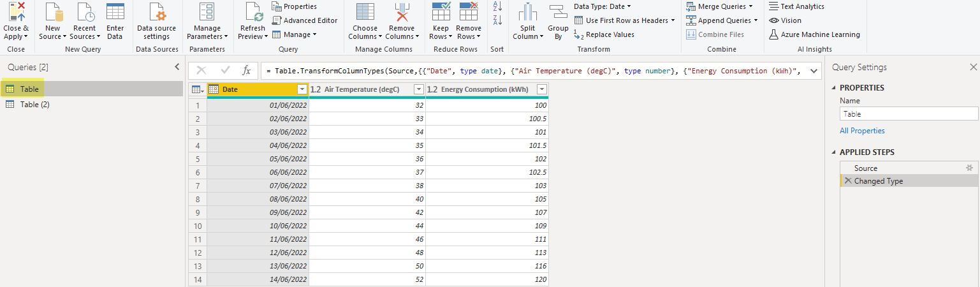Open Recent Sources list
The height and width of the screenshot is (287, 980).
(85, 21)
